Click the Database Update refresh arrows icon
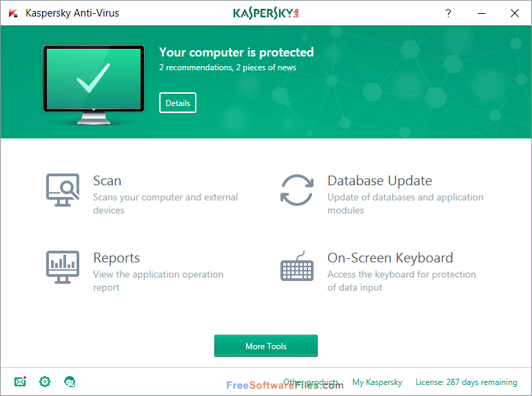Screen dimensions: 532x396 pos(297,190)
